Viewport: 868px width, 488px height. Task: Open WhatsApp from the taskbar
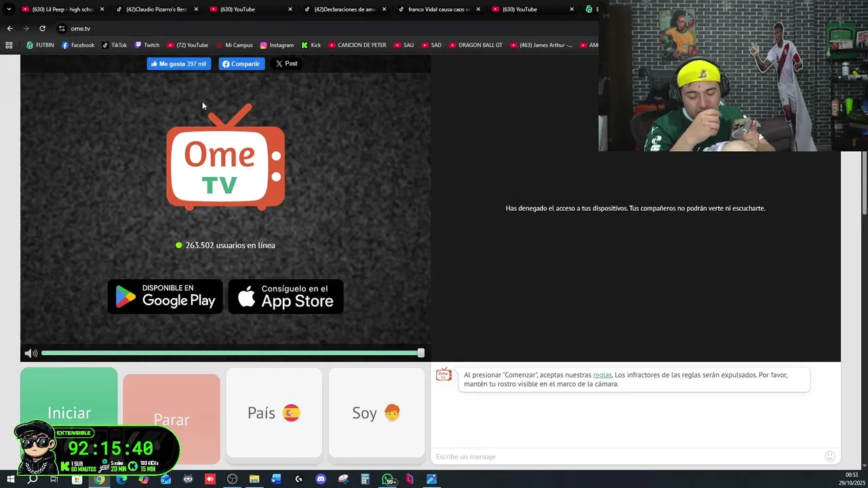(x=389, y=479)
